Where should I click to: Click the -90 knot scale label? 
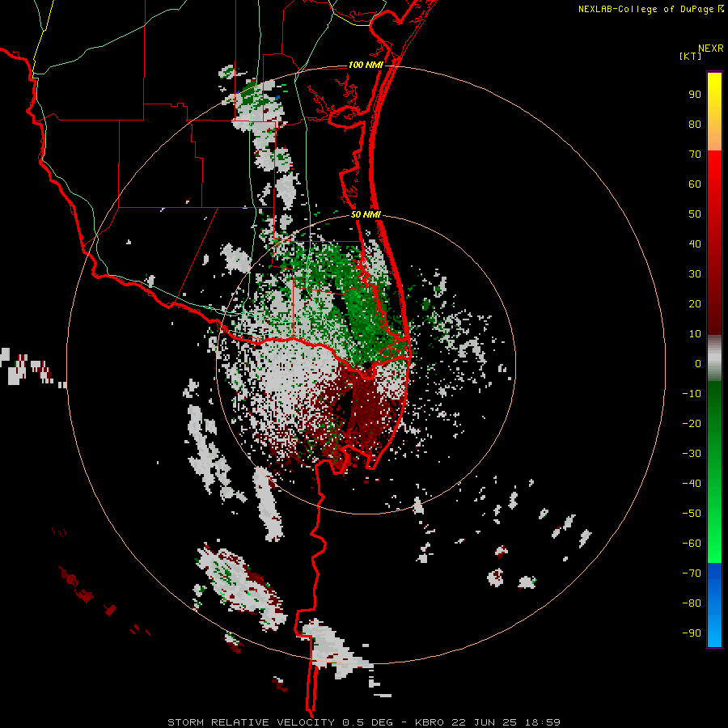click(692, 633)
